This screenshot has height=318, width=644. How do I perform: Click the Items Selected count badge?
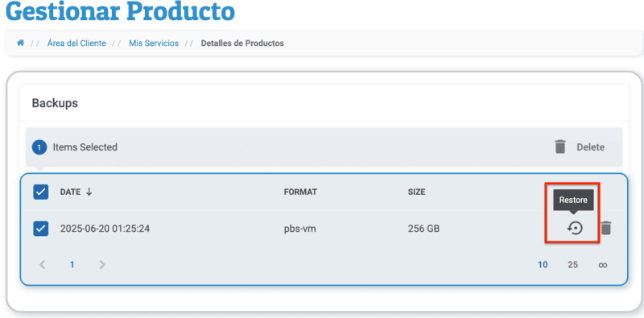coord(39,147)
